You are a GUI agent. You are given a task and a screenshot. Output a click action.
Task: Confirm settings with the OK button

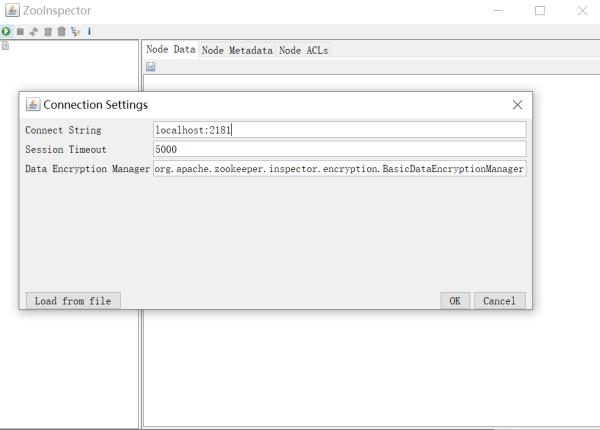click(x=455, y=301)
